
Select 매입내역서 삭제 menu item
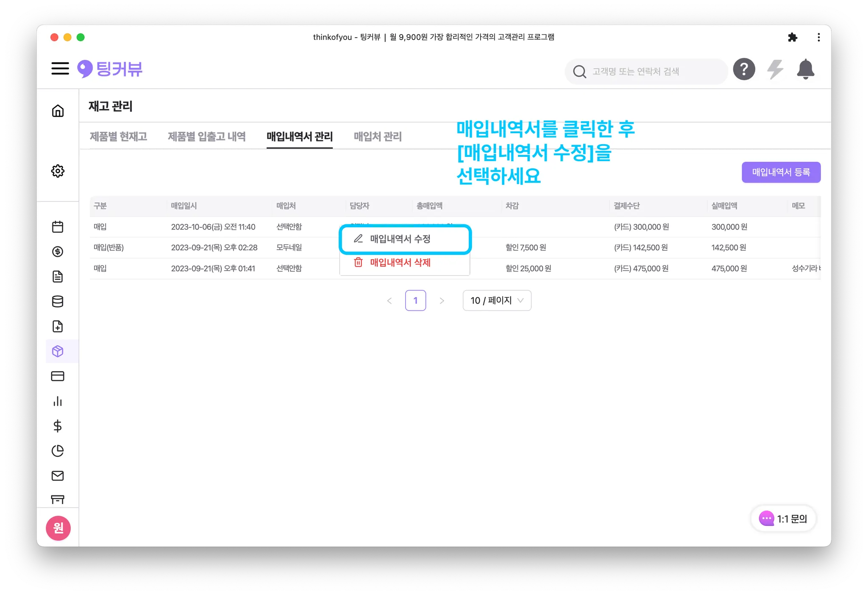tap(400, 263)
